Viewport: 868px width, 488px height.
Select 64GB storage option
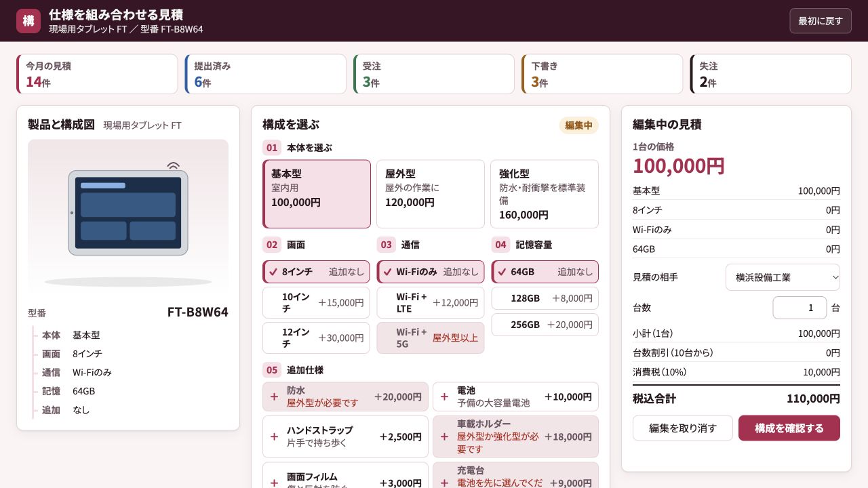(545, 272)
